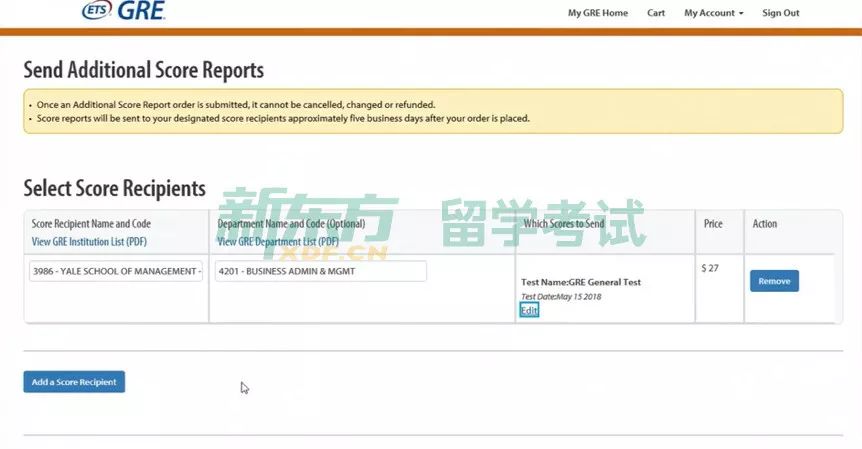Select the Test Date May 15 2018 text
The image size is (862, 449).
(561, 297)
